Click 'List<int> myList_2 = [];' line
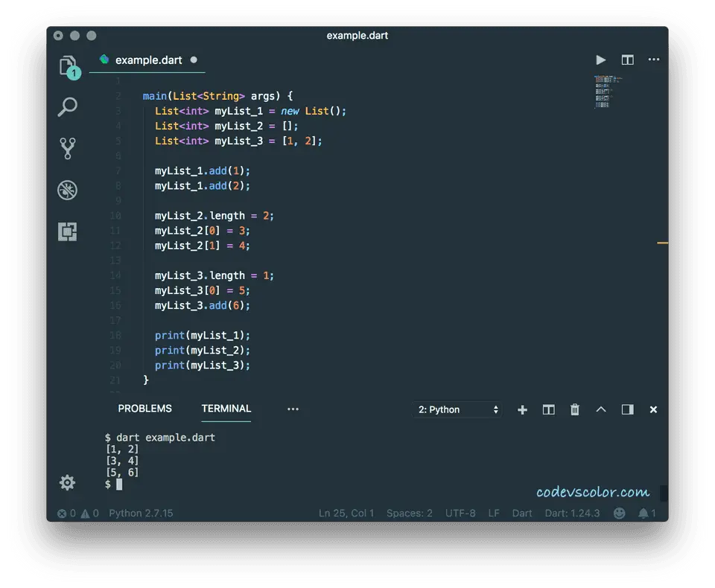Screen dimensions: 715x588 tap(226, 127)
